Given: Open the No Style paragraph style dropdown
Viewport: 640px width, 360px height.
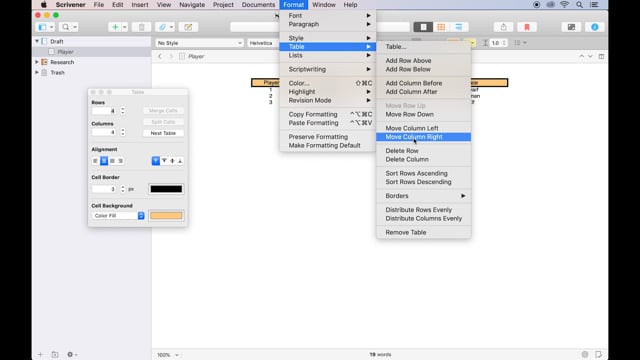Looking at the screenshot, I should click(x=199, y=43).
